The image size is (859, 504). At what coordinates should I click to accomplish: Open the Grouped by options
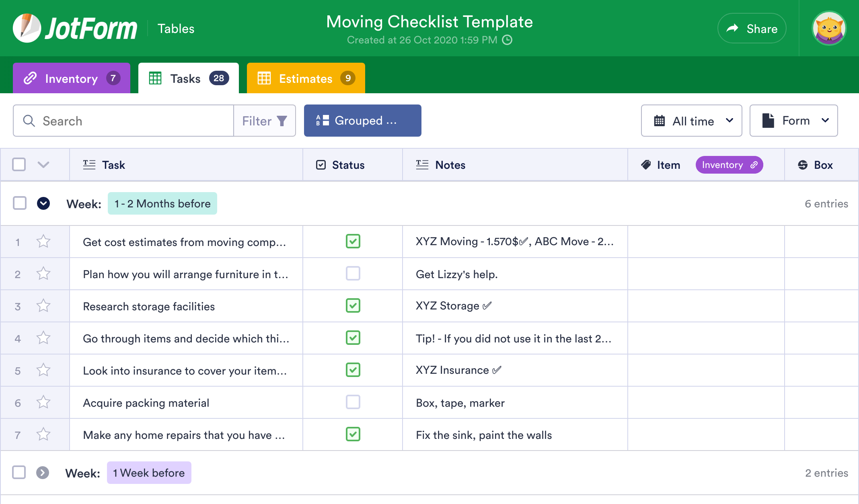362,121
